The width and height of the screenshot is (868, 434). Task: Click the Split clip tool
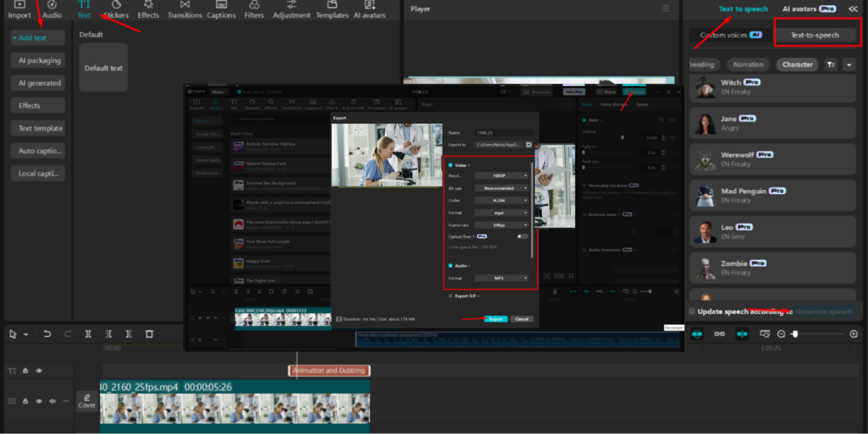(x=88, y=334)
